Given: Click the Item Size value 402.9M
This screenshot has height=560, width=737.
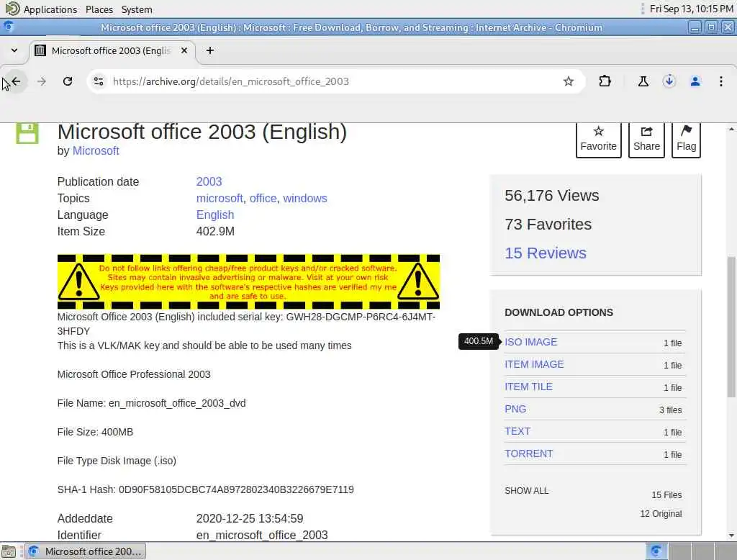Looking at the screenshot, I should point(215,231).
